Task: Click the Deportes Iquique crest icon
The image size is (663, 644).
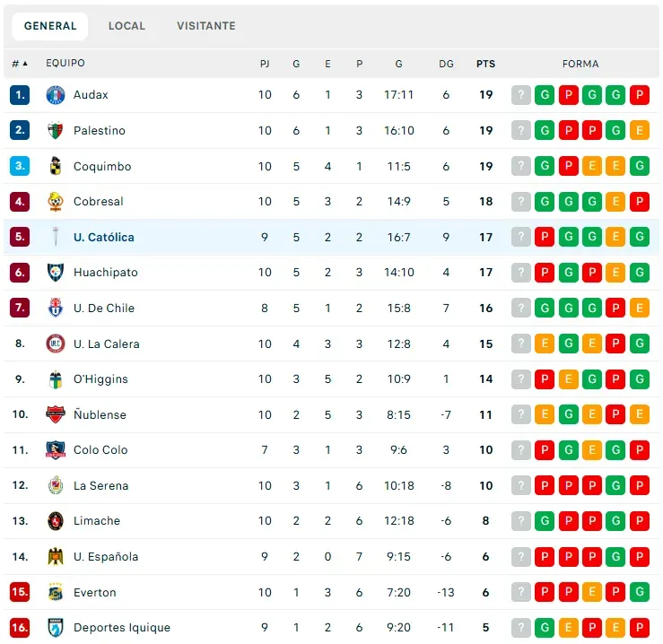Action: pos(56,628)
